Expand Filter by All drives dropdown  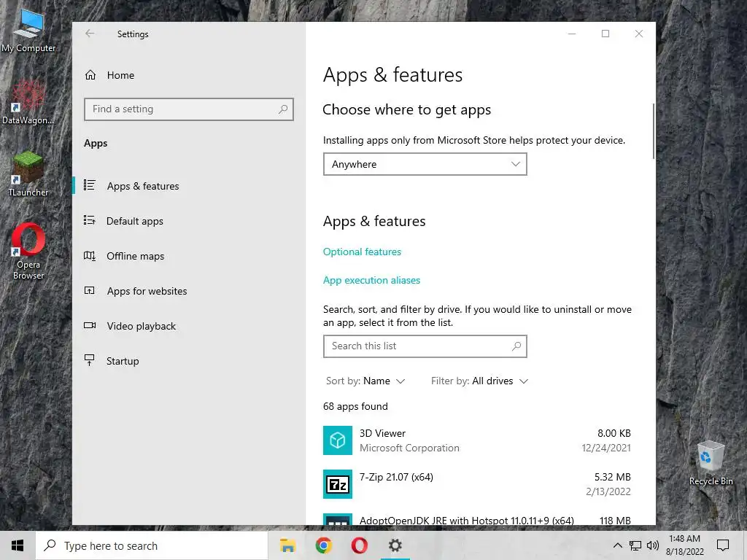point(480,381)
